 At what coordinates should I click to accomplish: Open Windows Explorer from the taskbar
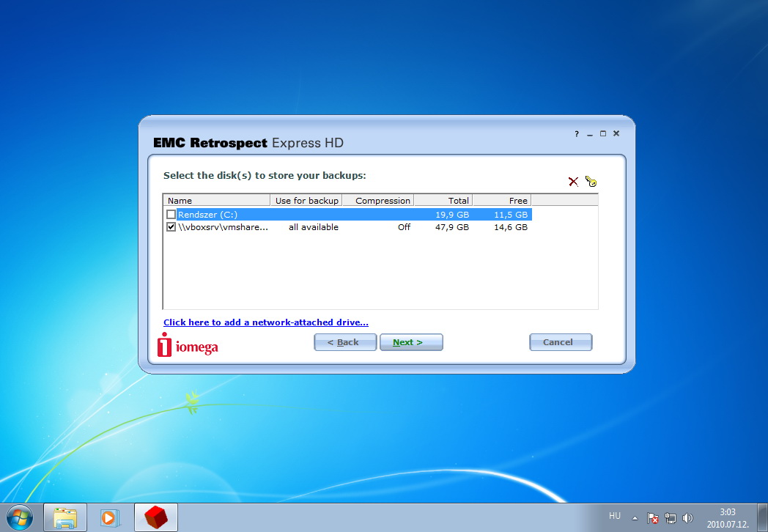(65, 517)
